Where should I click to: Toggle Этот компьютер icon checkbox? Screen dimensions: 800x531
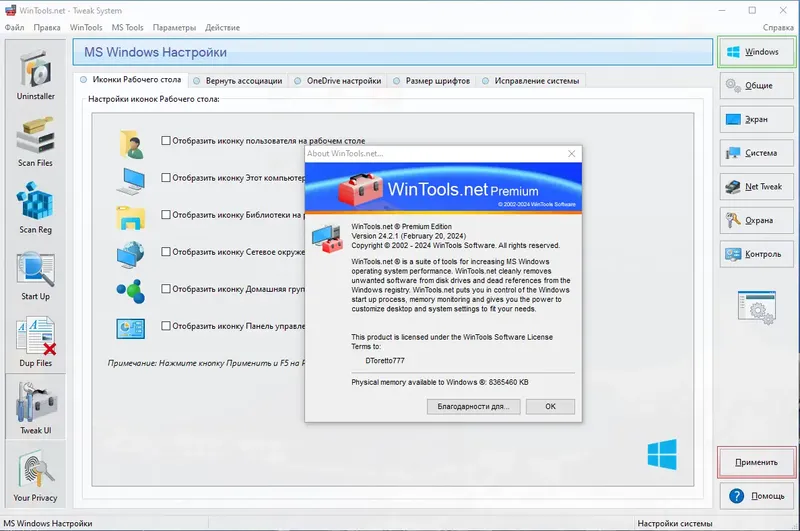(x=166, y=178)
